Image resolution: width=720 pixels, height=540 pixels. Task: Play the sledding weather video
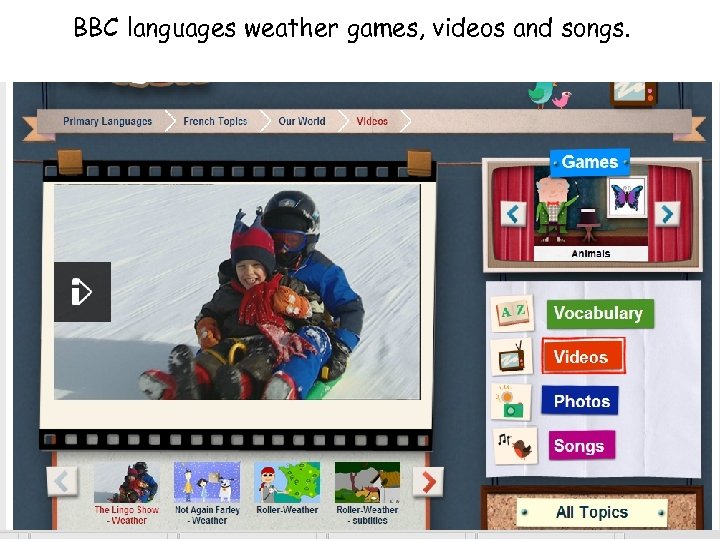pos(83,292)
